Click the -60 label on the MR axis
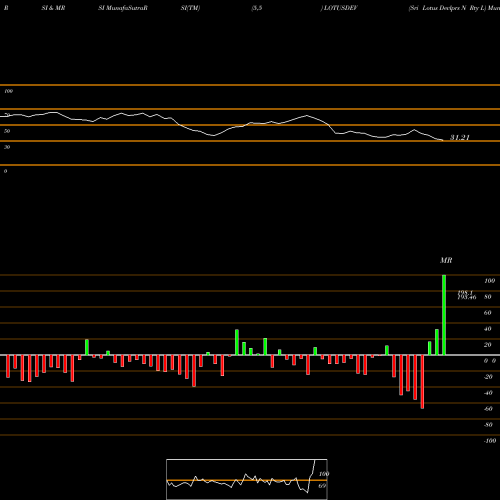 pos(488,409)
